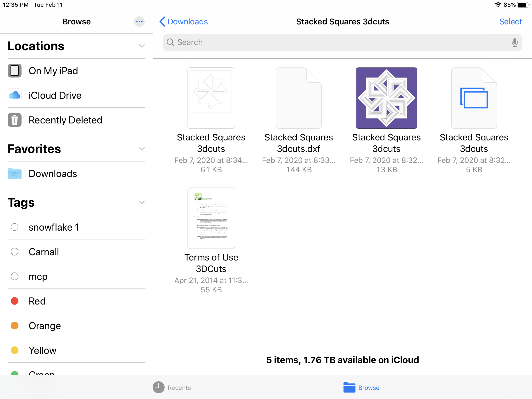The height and width of the screenshot is (399, 532).
Task: Tap the microphone dictation icon
Action: pos(514,43)
